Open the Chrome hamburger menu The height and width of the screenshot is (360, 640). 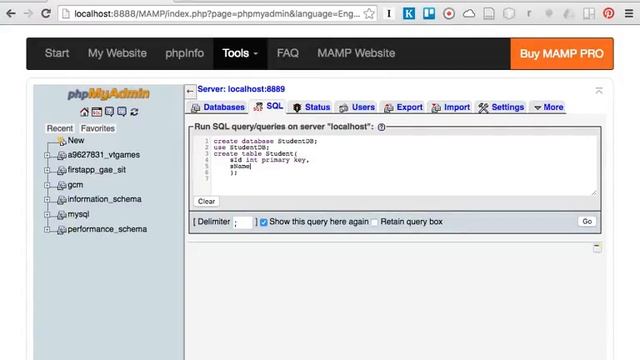[629, 13]
